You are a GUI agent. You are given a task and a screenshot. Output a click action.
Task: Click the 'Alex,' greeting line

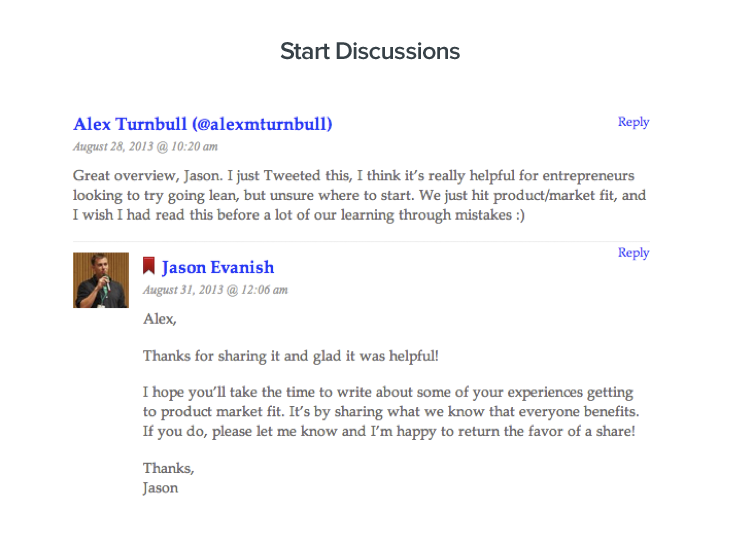pos(160,319)
